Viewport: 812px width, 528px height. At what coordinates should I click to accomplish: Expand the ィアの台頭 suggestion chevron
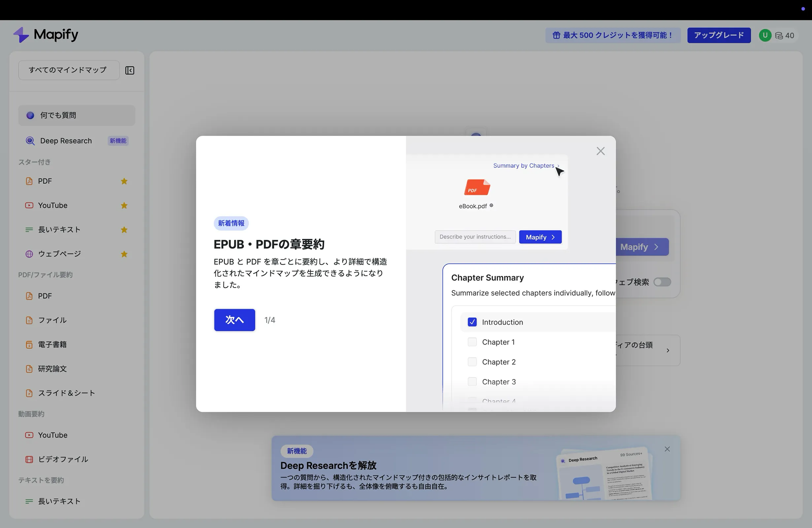coord(668,350)
